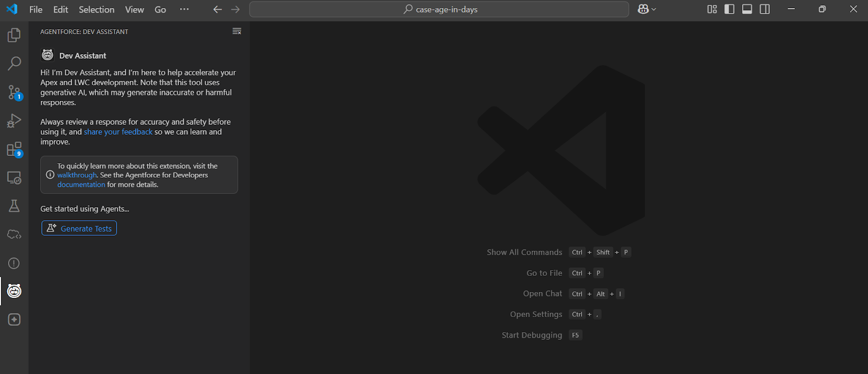Click the Dev Assistant avatar icon
The image size is (868, 374).
48,55
